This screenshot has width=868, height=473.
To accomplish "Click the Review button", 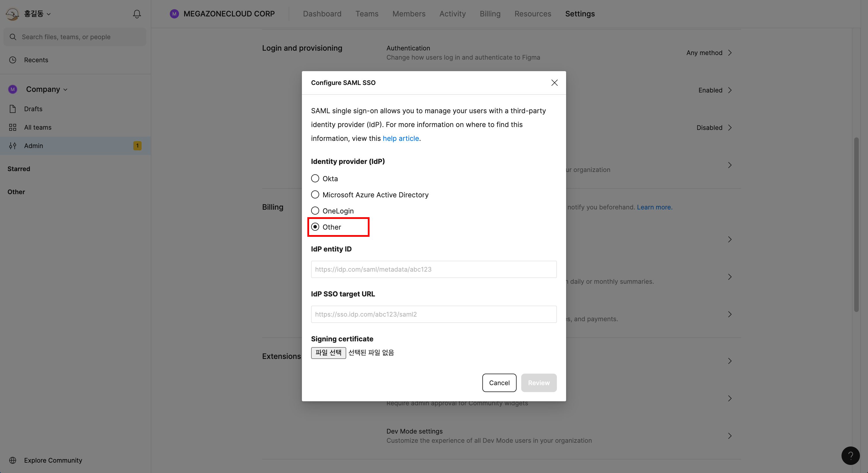I will coord(539,383).
